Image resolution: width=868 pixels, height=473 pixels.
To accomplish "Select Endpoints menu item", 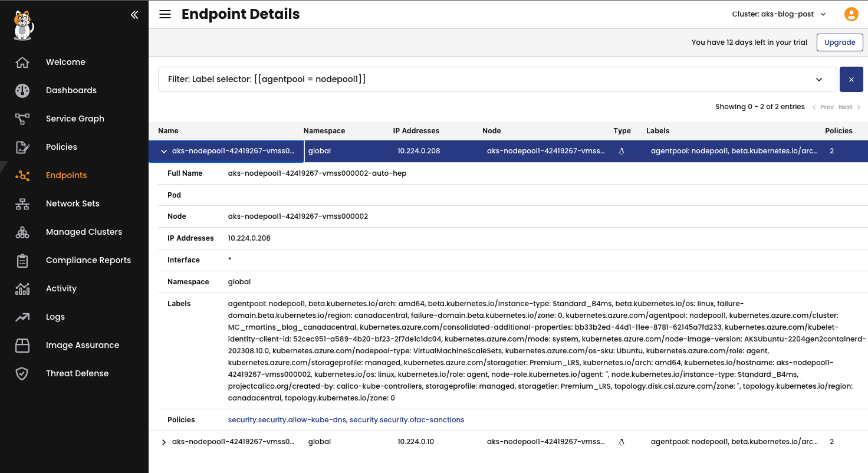I will pos(66,175).
